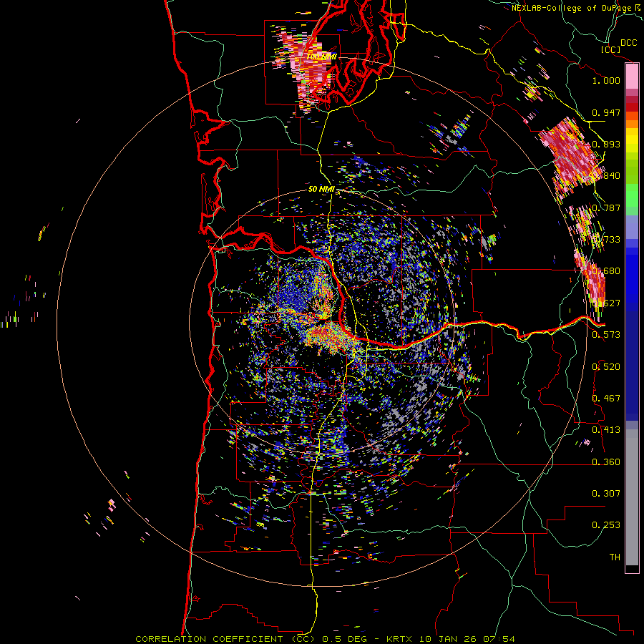Select the 0.947 scale value

pyautogui.click(x=606, y=112)
